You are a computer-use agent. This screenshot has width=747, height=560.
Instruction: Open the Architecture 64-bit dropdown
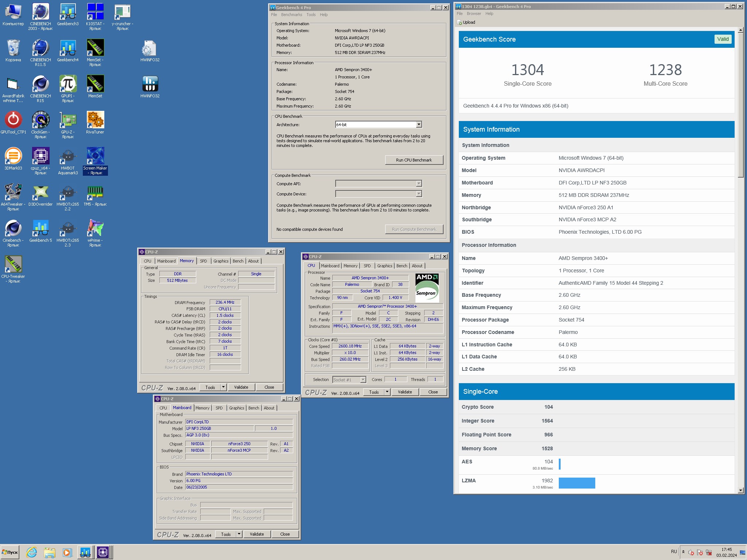(419, 125)
